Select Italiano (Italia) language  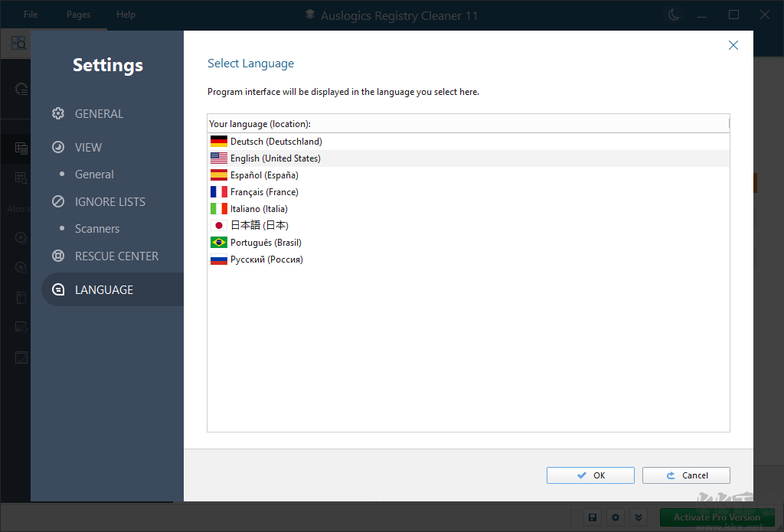click(x=468, y=208)
